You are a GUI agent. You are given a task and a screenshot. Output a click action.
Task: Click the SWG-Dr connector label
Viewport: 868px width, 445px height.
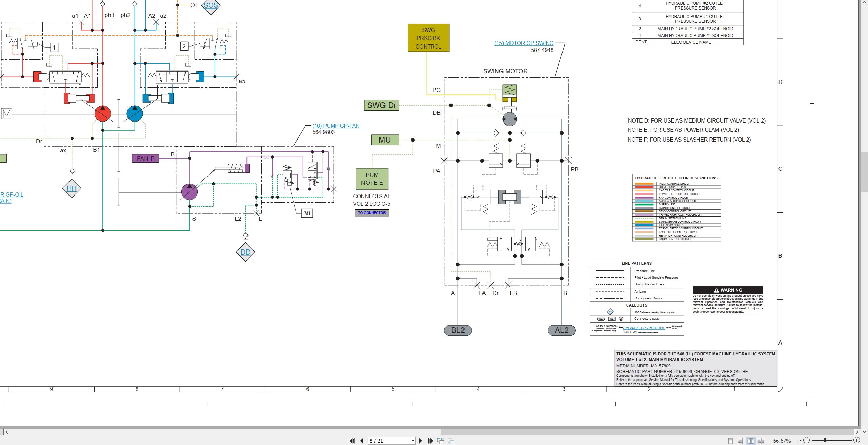coord(381,105)
